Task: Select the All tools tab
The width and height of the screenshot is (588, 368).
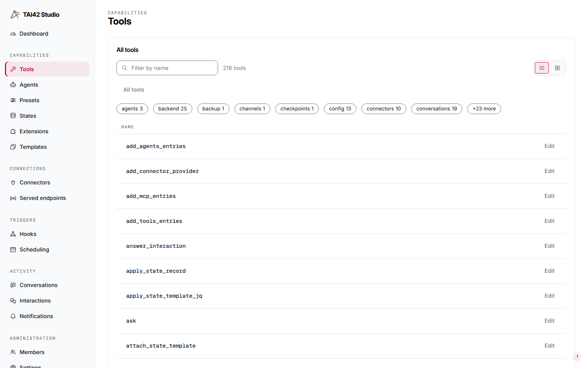Action: [134, 90]
